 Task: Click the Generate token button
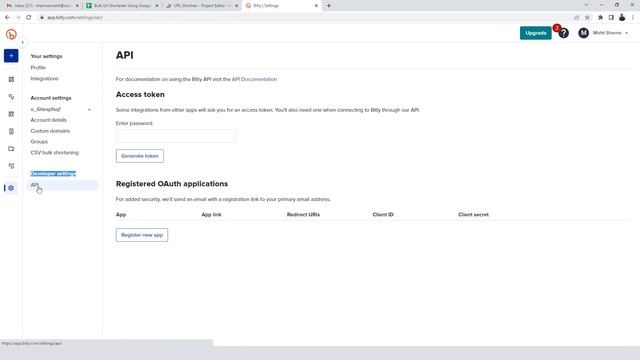pos(140,156)
